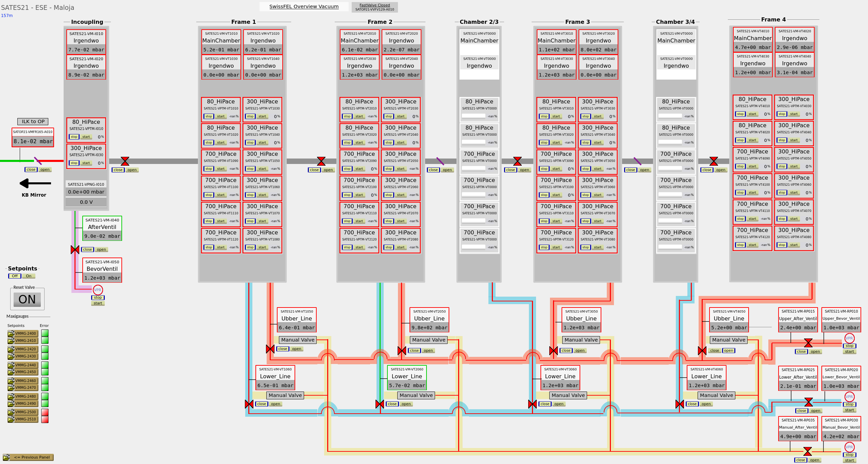868x464 pixels.
Task: Go back with Previous Panel button
Action: coord(28,457)
